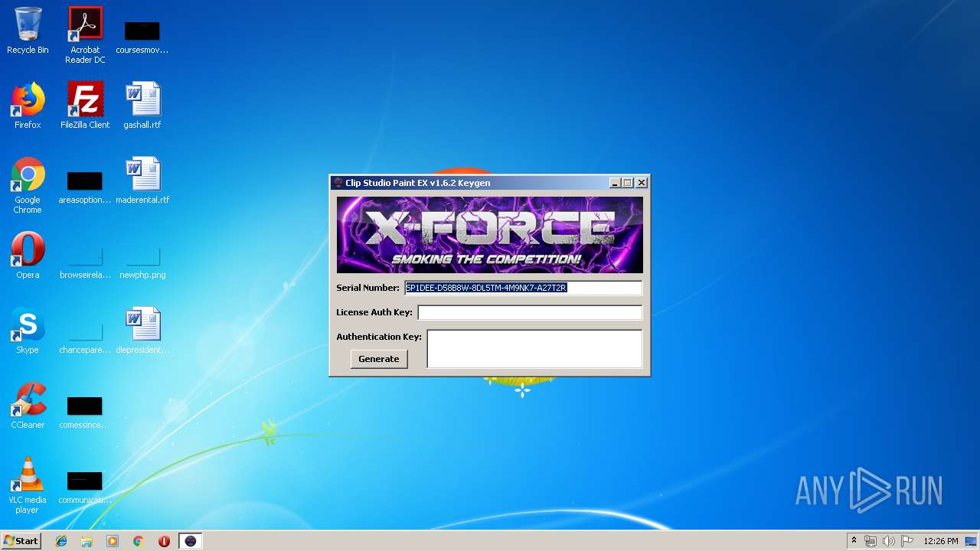The width and height of the screenshot is (980, 551).
Task: Launch VLC media player shortcut
Action: 28,485
